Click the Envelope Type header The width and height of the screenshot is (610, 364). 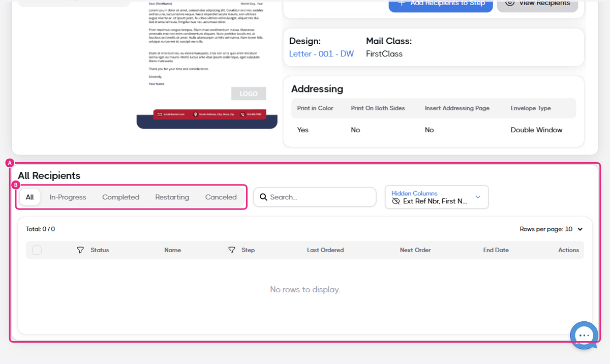coord(531,108)
